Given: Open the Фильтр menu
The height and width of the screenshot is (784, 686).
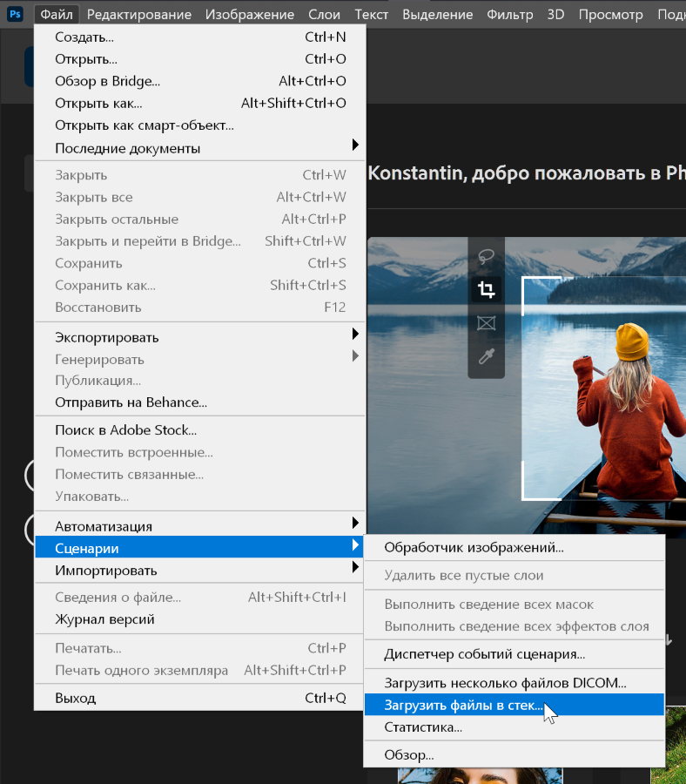Looking at the screenshot, I should 510,14.
